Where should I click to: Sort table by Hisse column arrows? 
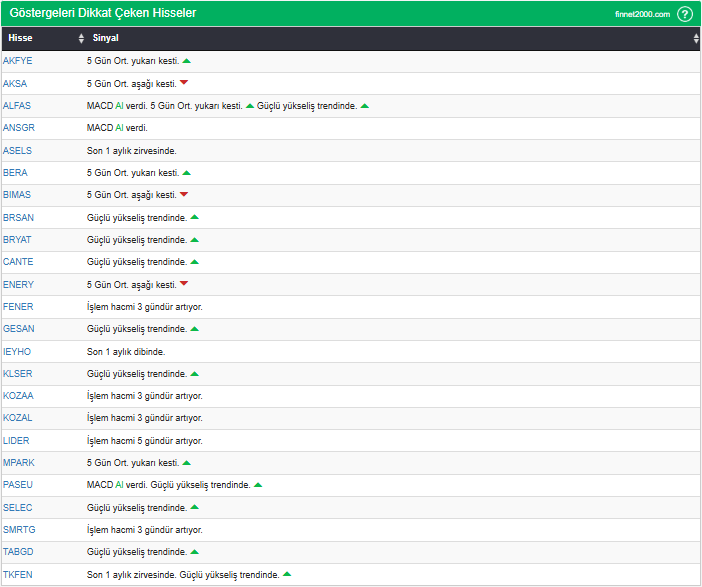click(x=81, y=39)
